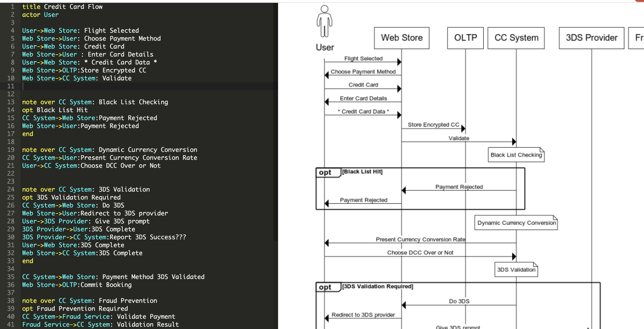
Task: Click the 'end' keyword on line 17
Action: 28,134
